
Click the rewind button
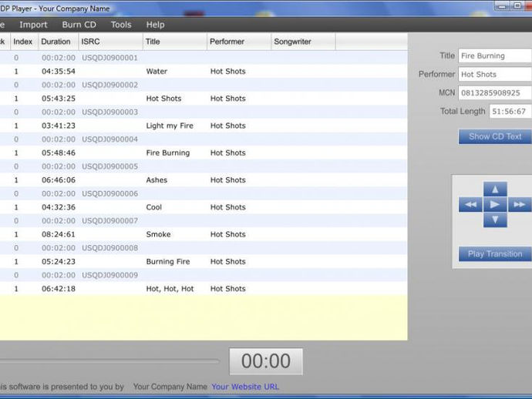[x=470, y=204]
